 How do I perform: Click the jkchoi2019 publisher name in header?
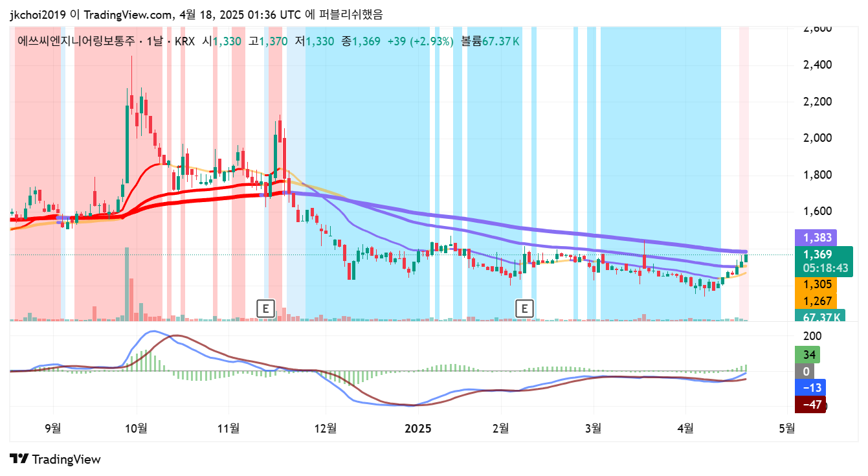coord(37,14)
